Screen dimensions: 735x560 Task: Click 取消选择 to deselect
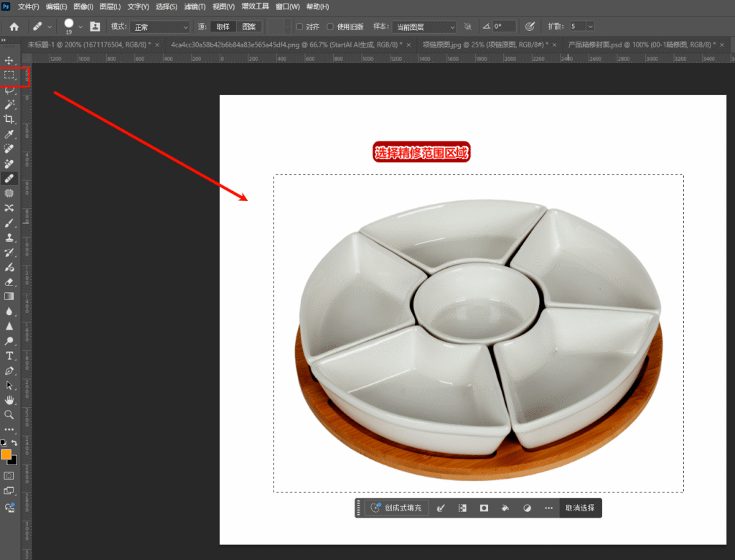(580, 508)
